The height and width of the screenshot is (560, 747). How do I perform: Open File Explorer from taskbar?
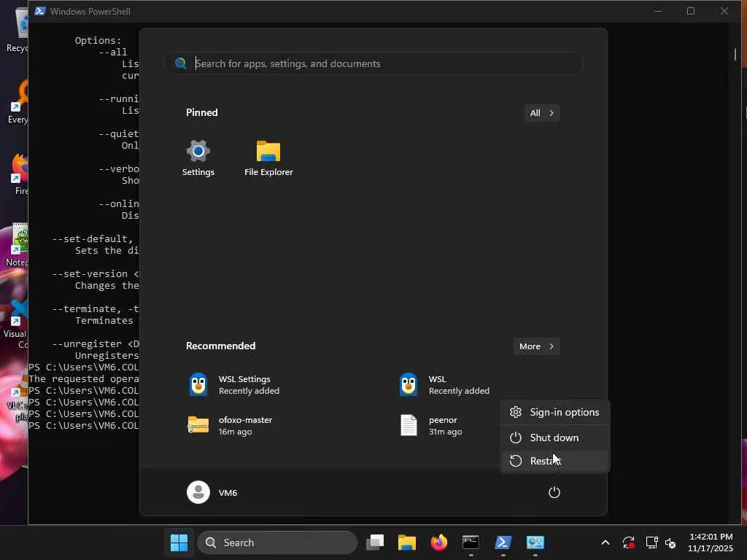(x=407, y=542)
